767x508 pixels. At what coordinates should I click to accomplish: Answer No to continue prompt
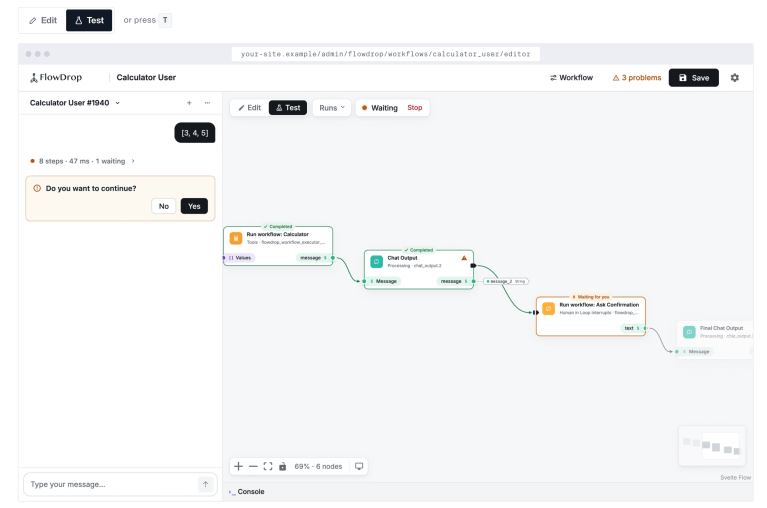click(164, 206)
